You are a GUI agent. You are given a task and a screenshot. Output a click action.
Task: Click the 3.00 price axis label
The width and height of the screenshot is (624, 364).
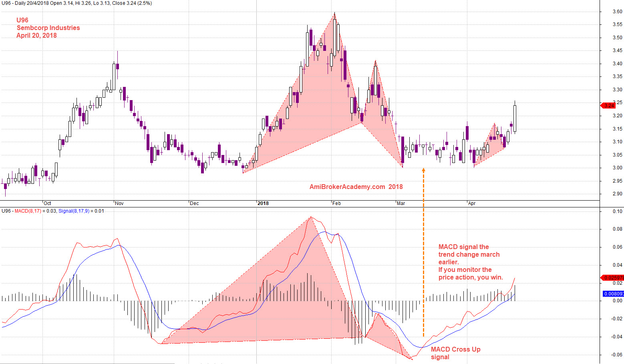tap(617, 168)
